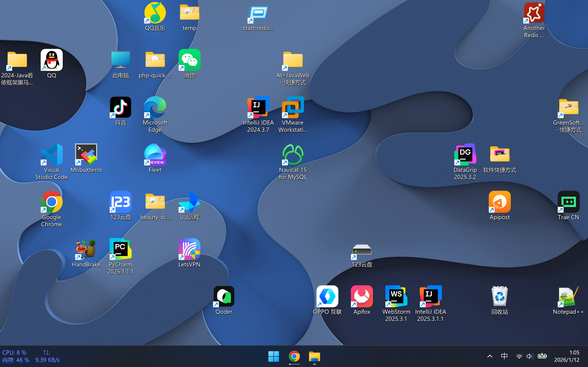Select the LetsVPN icon

click(190, 249)
